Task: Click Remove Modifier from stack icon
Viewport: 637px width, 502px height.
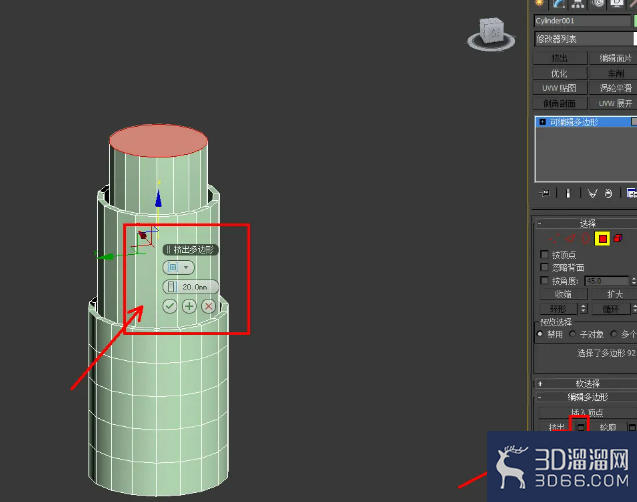Action: [608, 193]
